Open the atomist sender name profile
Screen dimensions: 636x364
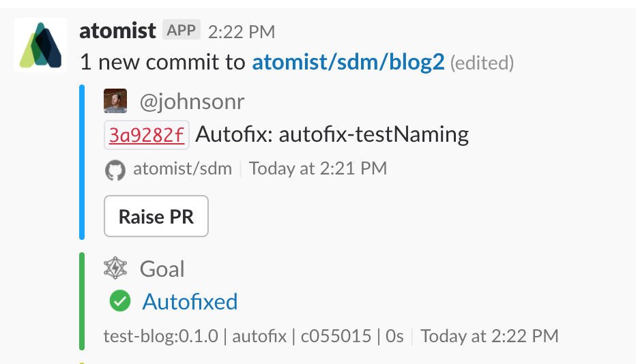coord(117,31)
